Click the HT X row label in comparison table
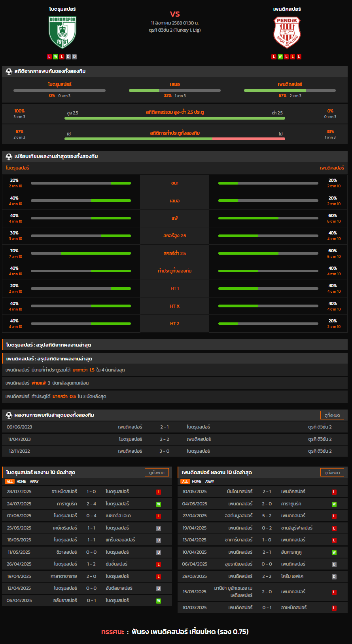Image resolution: width=352 pixels, height=644 pixels. pyautogui.click(x=175, y=306)
